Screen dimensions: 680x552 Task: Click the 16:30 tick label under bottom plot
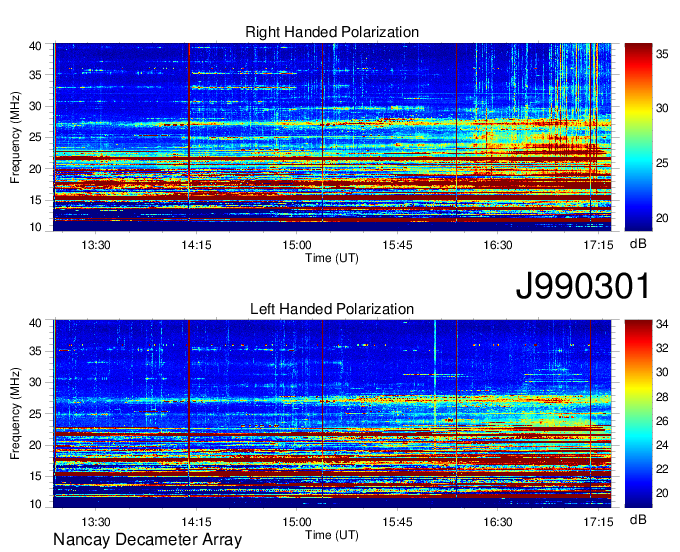coord(497,522)
